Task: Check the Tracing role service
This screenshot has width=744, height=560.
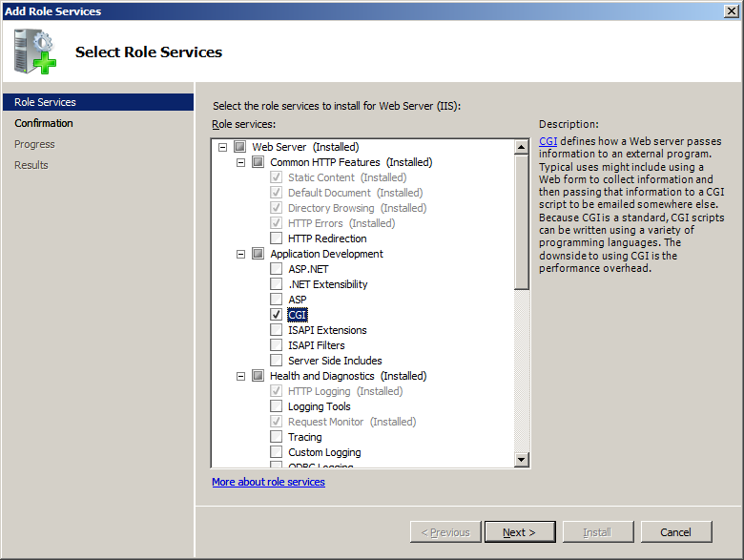Action: pyautogui.click(x=277, y=437)
